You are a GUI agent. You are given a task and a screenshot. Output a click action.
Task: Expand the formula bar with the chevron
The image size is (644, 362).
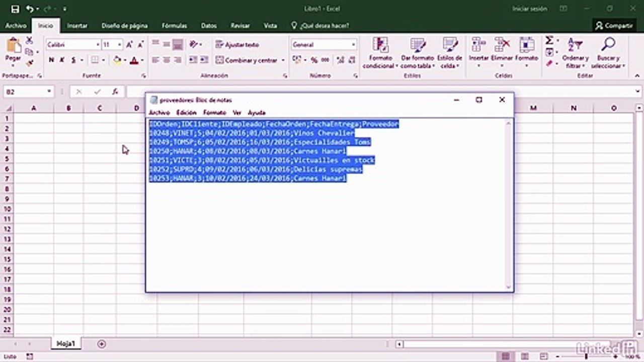pyautogui.click(x=637, y=92)
